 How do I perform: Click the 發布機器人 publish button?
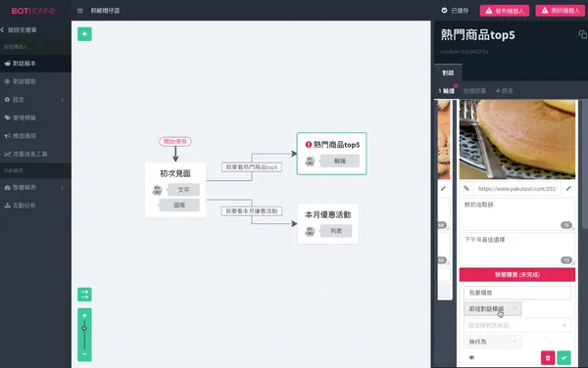pyautogui.click(x=505, y=11)
